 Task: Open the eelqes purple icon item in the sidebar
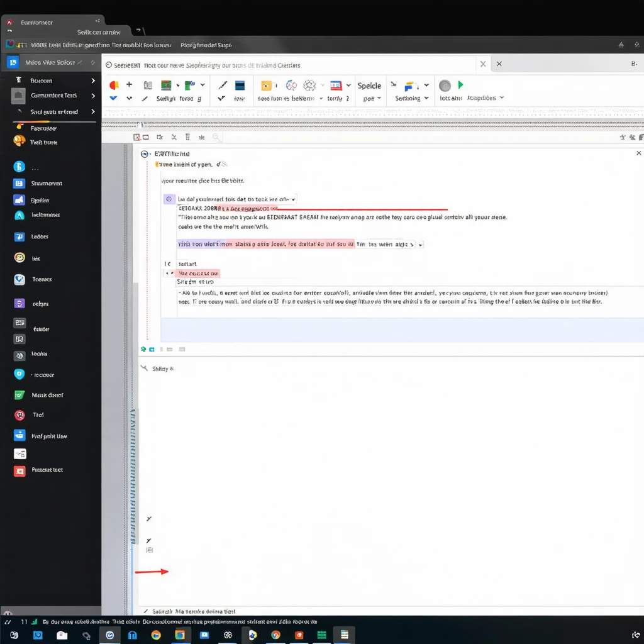(x=31, y=304)
